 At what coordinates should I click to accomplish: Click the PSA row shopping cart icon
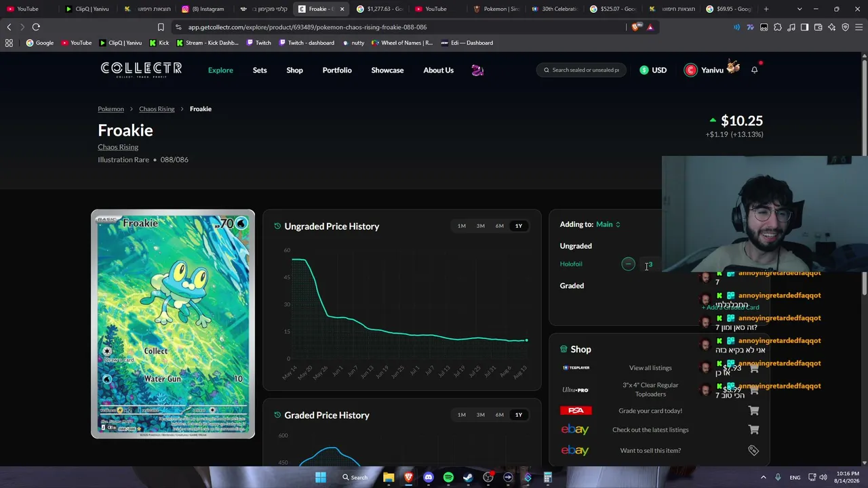pyautogui.click(x=753, y=411)
